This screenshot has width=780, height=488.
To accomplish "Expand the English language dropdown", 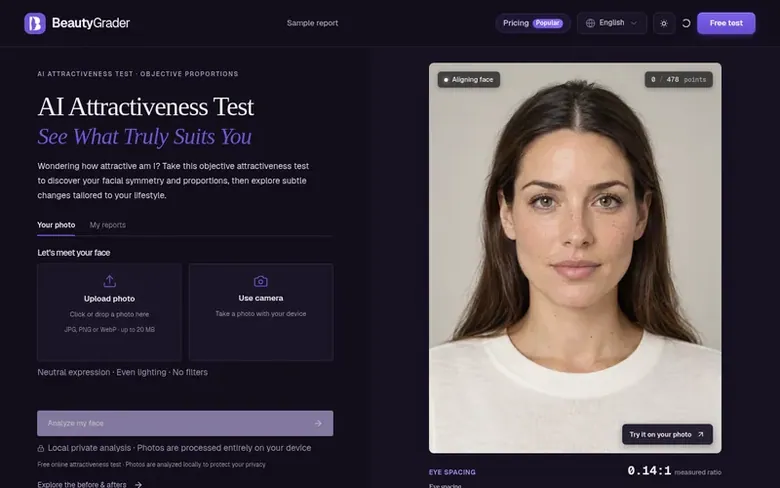I will [x=612, y=23].
